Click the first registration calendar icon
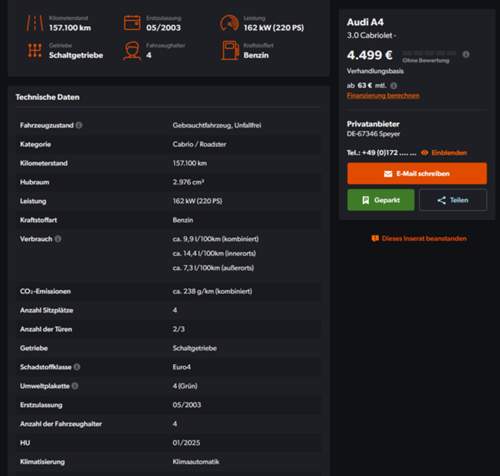Image resolution: width=500 pixels, height=476 pixels. coord(132,23)
